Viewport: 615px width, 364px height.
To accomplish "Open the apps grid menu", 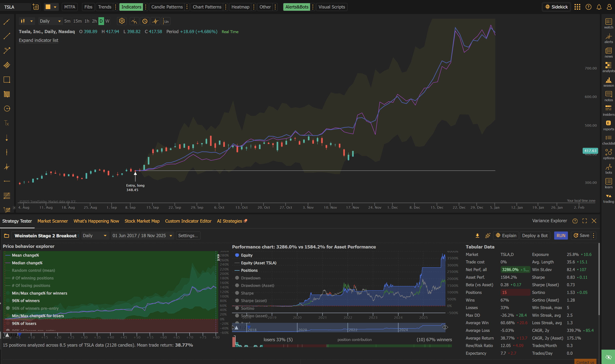I will coord(577,7).
